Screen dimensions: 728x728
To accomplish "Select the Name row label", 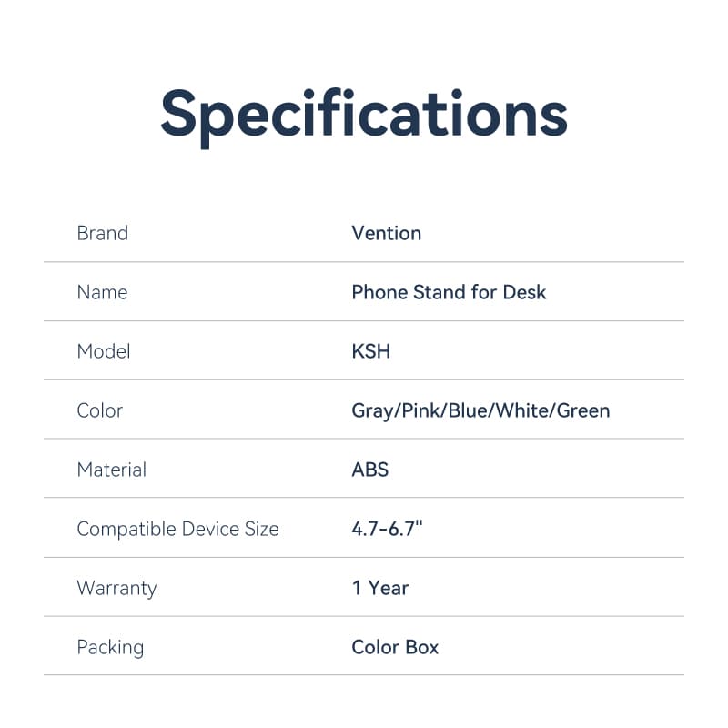I will coord(102,292).
